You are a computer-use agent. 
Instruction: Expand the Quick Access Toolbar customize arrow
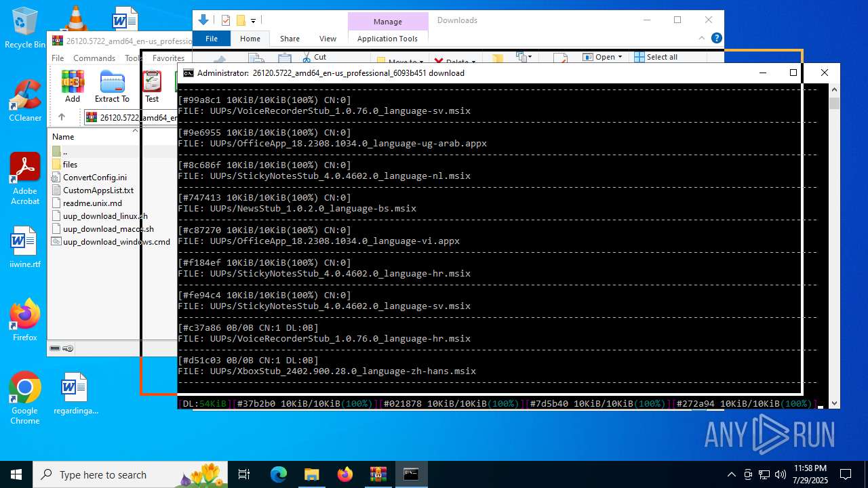tap(253, 21)
